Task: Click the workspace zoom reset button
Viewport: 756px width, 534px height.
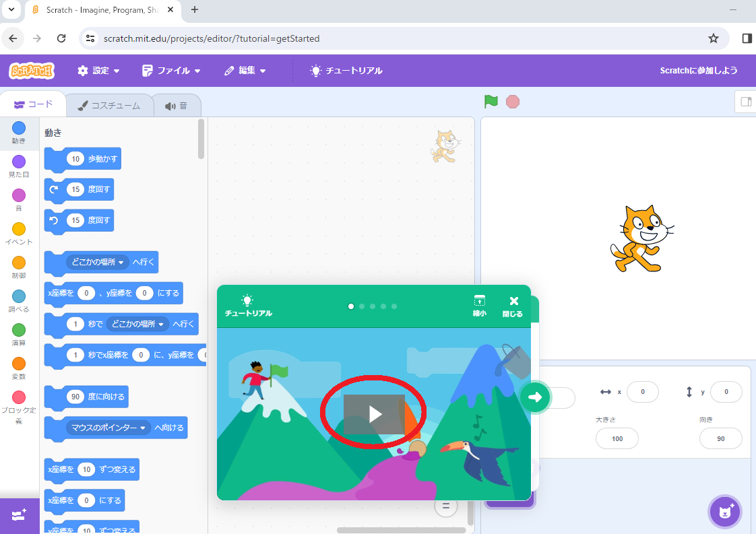Action: 446,506
